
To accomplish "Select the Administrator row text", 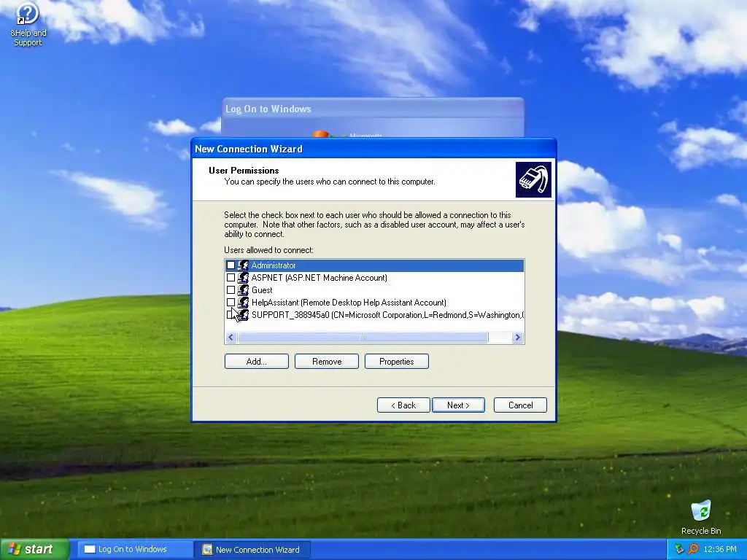I will click(274, 265).
